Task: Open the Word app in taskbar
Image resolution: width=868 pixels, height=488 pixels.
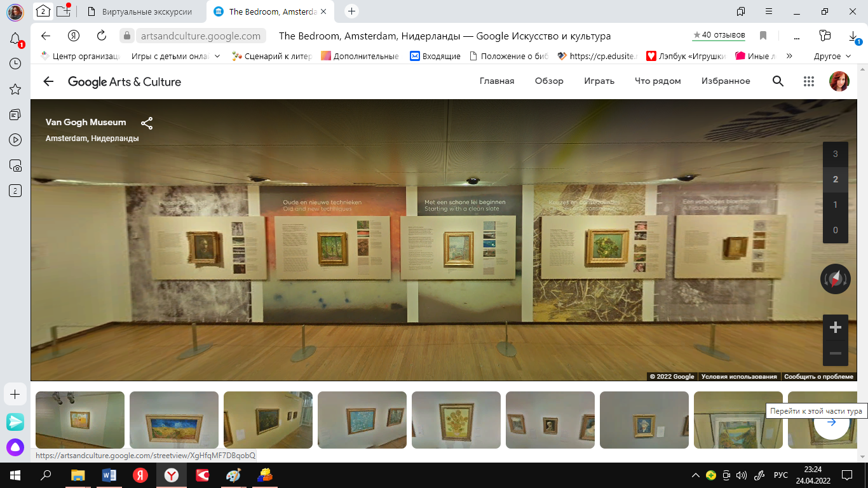Action: [109, 475]
